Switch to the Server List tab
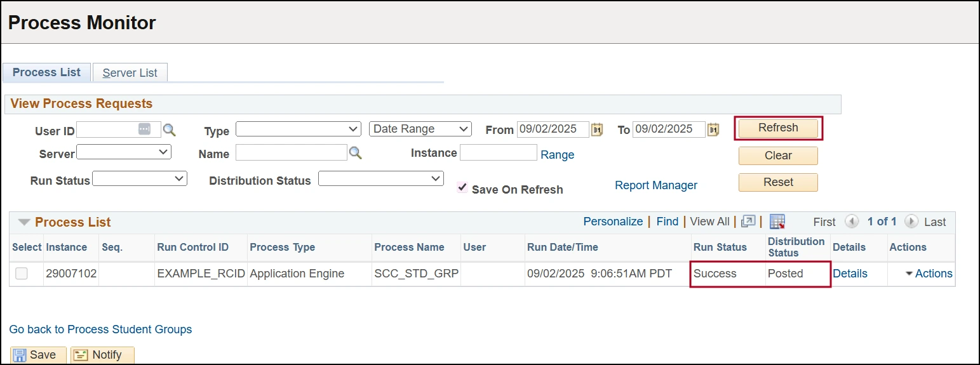 coord(130,73)
